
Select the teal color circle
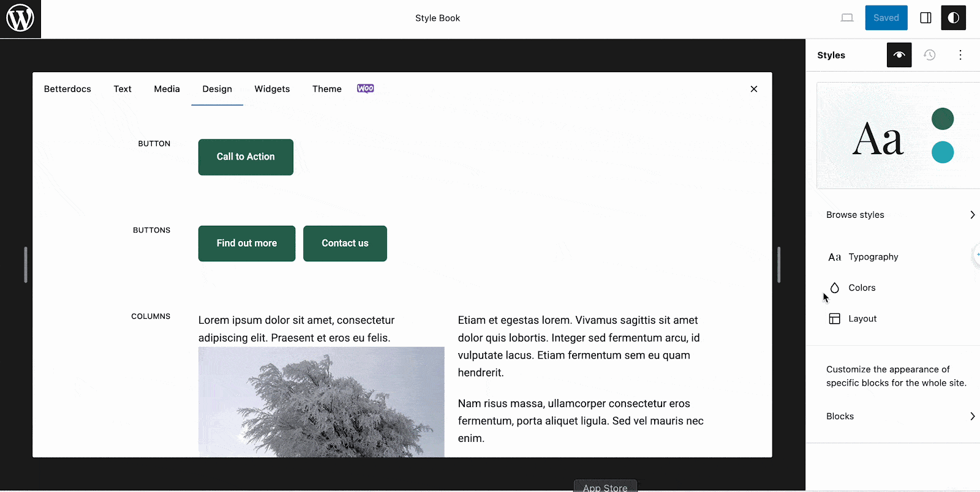[x=943, y=152]
